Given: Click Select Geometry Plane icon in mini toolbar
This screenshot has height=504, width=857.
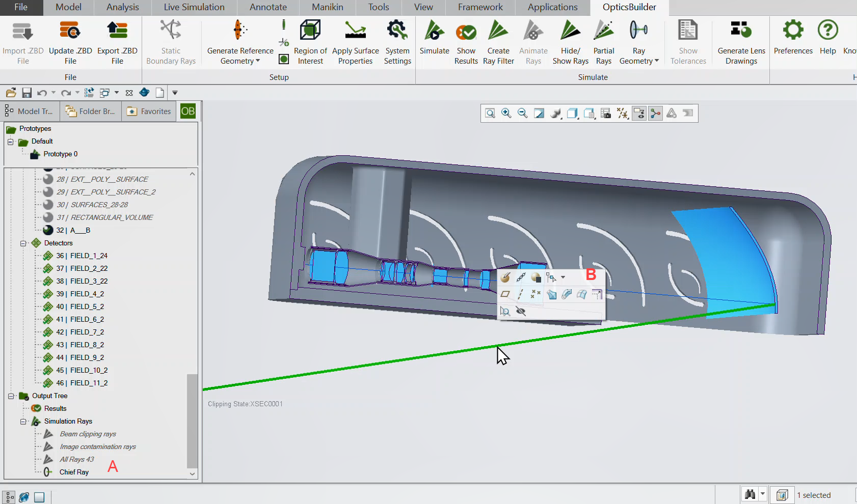Looking at the screenshot, I should pos(505,294).
